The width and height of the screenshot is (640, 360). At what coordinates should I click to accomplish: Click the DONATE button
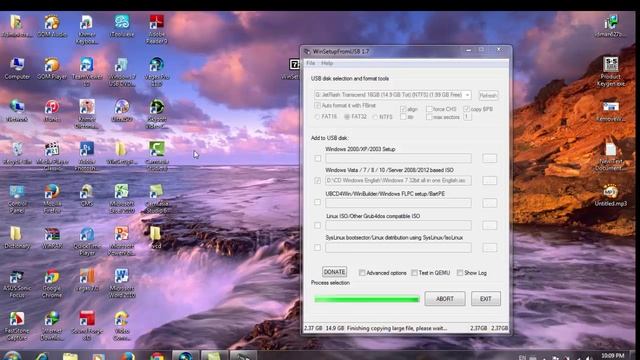click(334, 272)
